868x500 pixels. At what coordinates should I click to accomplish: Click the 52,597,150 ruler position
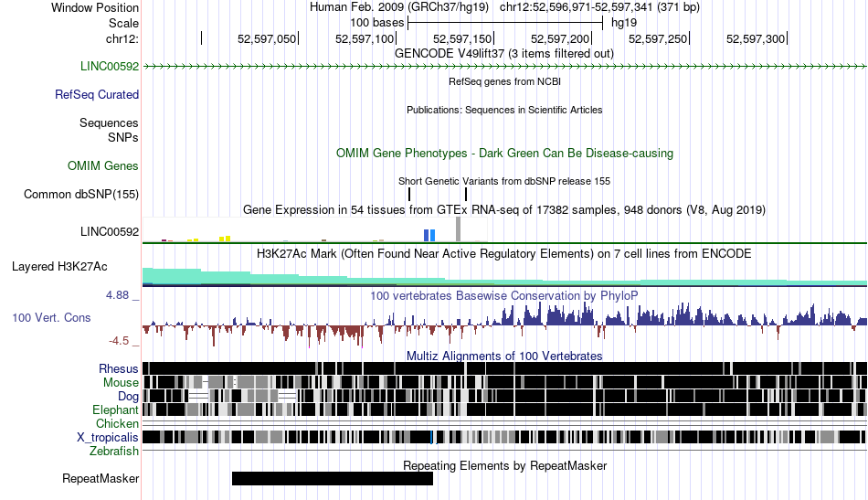tap(462, 38)
